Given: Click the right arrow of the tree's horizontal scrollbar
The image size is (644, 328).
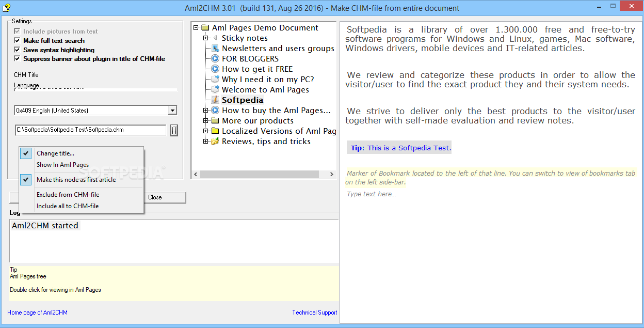Looking at the screenshot, I should click(333, 175).
